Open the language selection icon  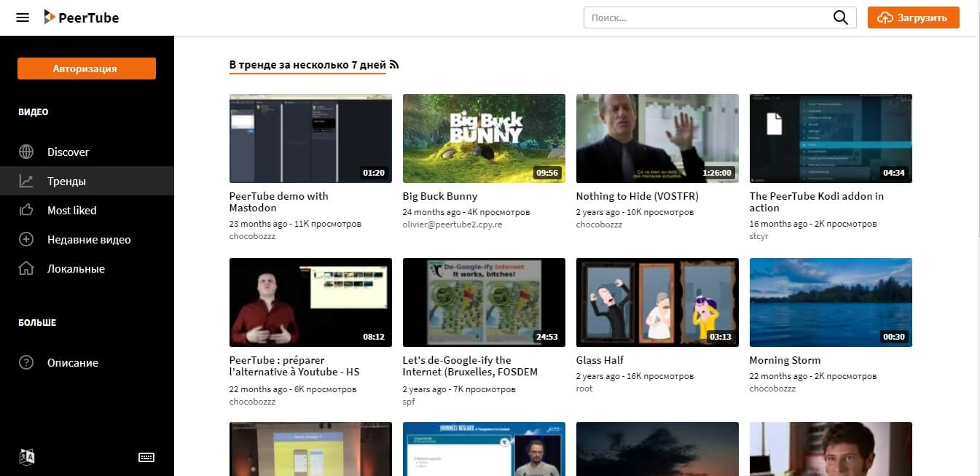pos(27,457)
